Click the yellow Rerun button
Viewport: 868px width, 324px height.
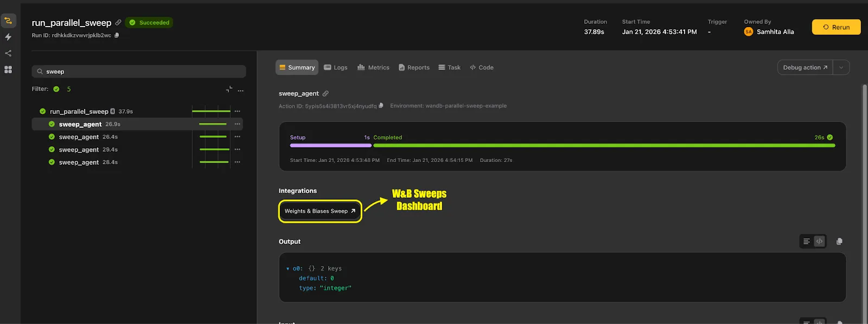(x=836, y=27)
